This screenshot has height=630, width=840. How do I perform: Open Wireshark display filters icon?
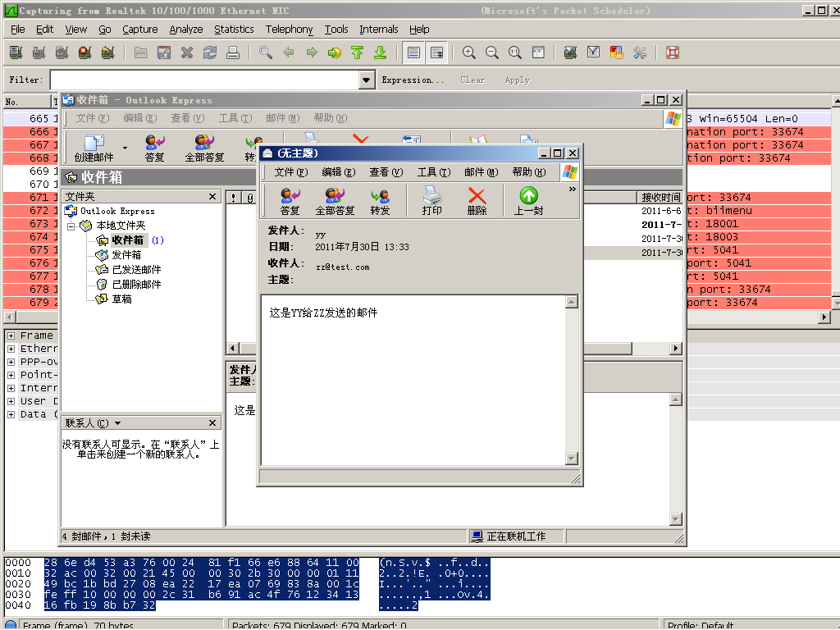click(x=594, y=52)
